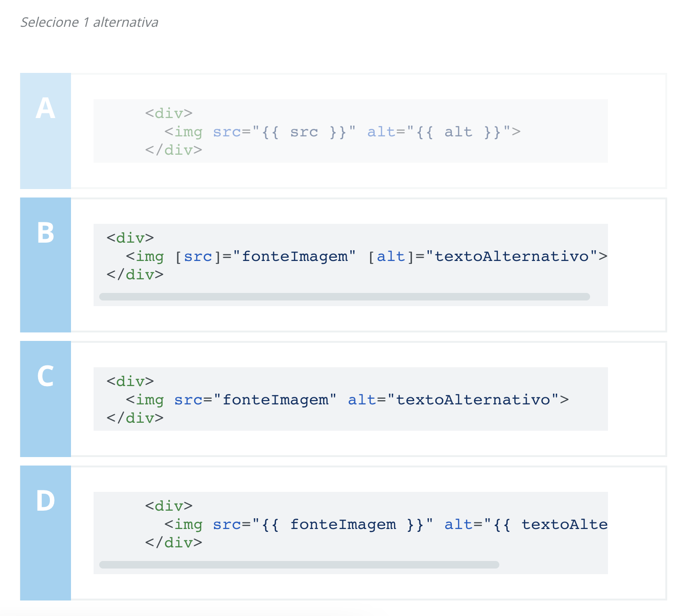This screenshot has width=694, height=616.
Task: Select alternative A letter block
Action: coord(46,131)
